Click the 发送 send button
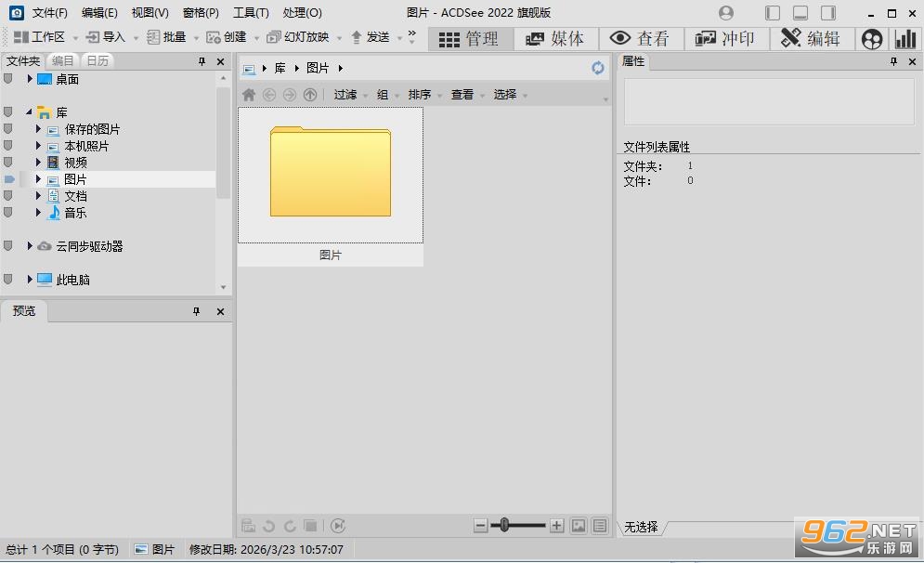The image size is (924, 563). 371,37
